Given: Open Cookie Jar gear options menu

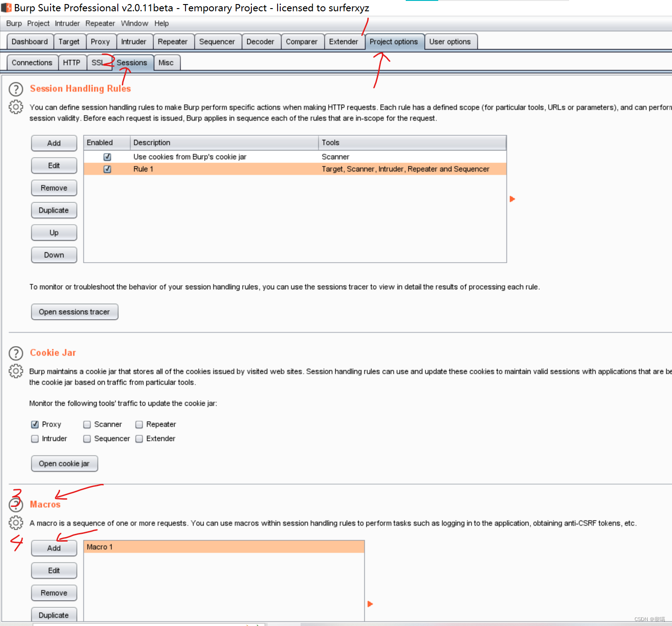Looking at the screenshot, I should tap(16, 371).
